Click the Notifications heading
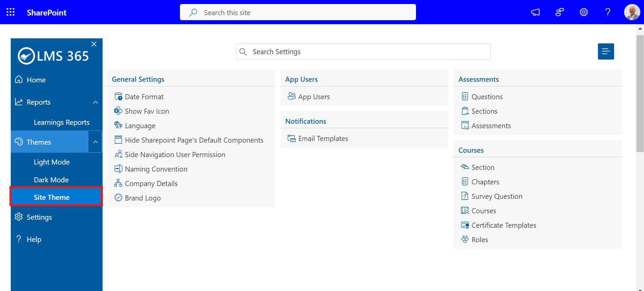This screenshot has width=644, height=291. point(306,121)
